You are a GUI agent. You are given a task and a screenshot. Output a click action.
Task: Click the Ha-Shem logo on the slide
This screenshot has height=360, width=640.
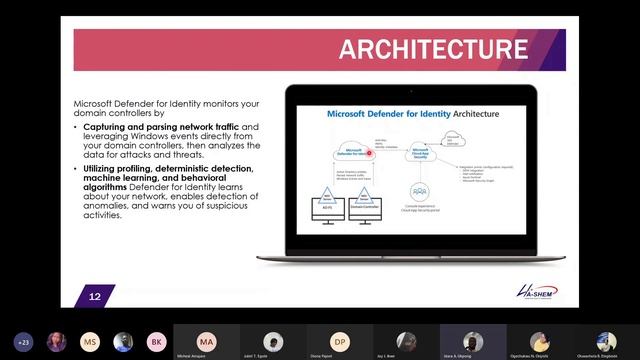[537, 291]
